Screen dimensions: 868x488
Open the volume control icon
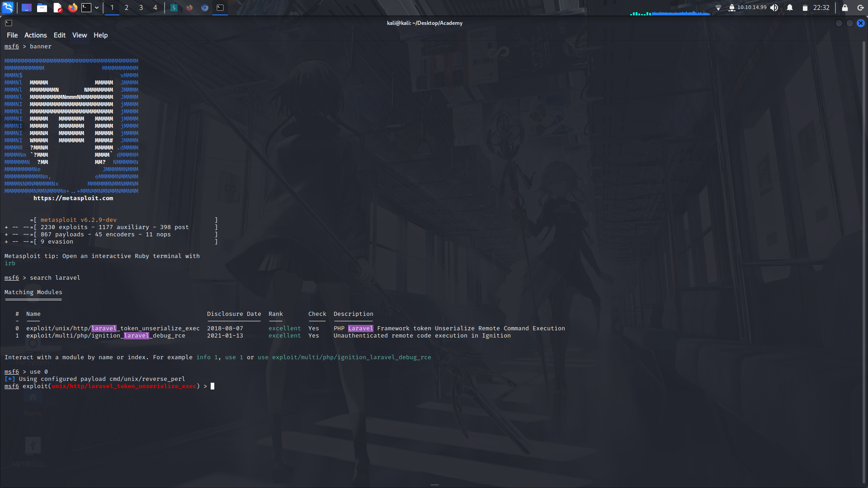point(774,8)
